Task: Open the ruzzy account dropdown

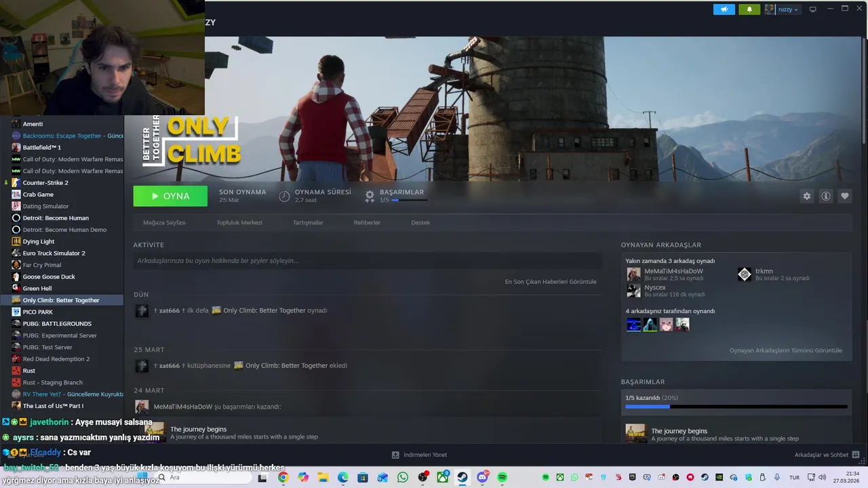Action: click(x=783, y=9)
